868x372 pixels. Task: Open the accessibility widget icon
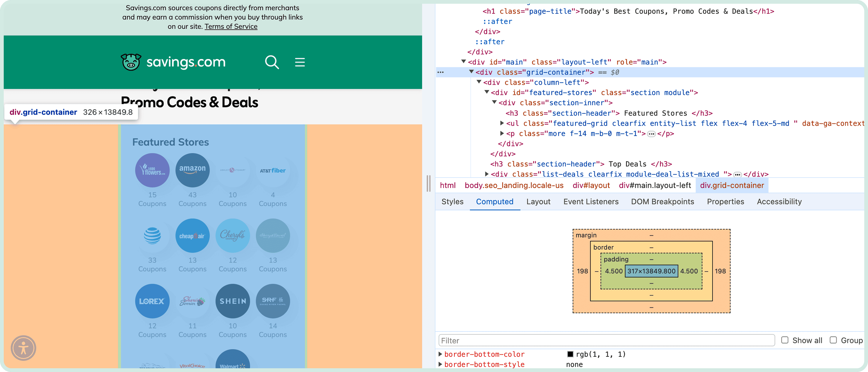tap(23, 348)
